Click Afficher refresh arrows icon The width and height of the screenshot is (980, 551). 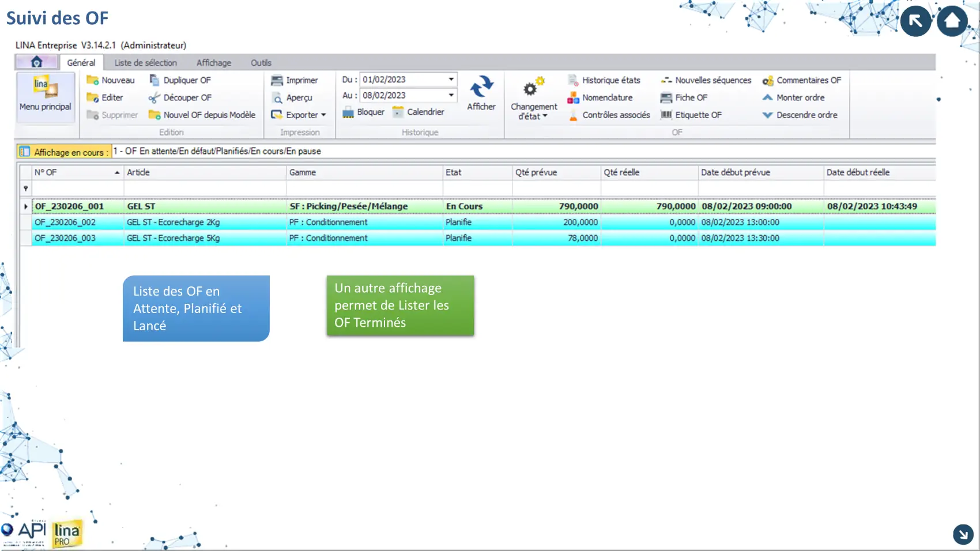point(481,87)
